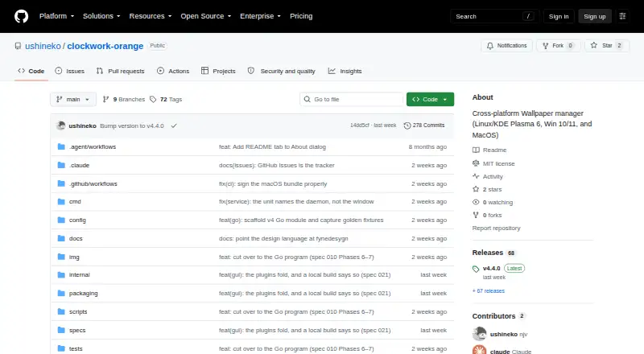The height and width of the screenshot is (354, 644).
Task: Click the folder icon for packaging
Action: pos(61,293)
